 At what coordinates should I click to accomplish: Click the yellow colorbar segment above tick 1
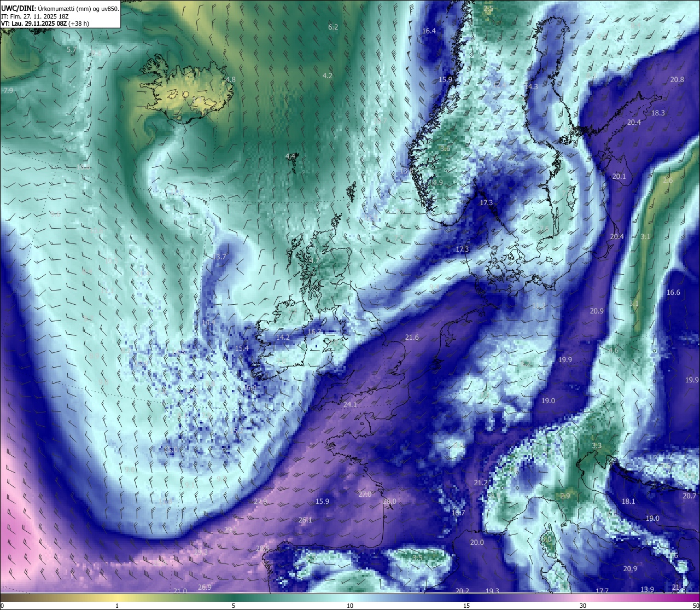pos(117,597)
